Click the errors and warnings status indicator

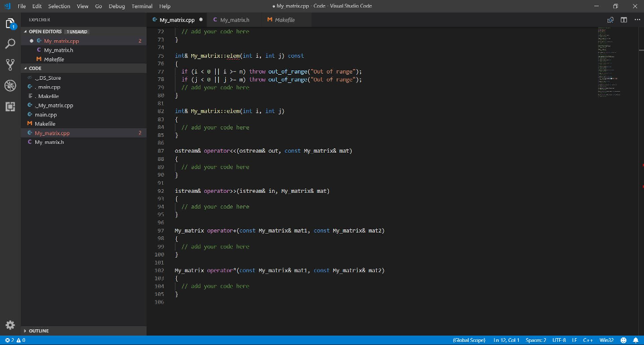[15, 340]
